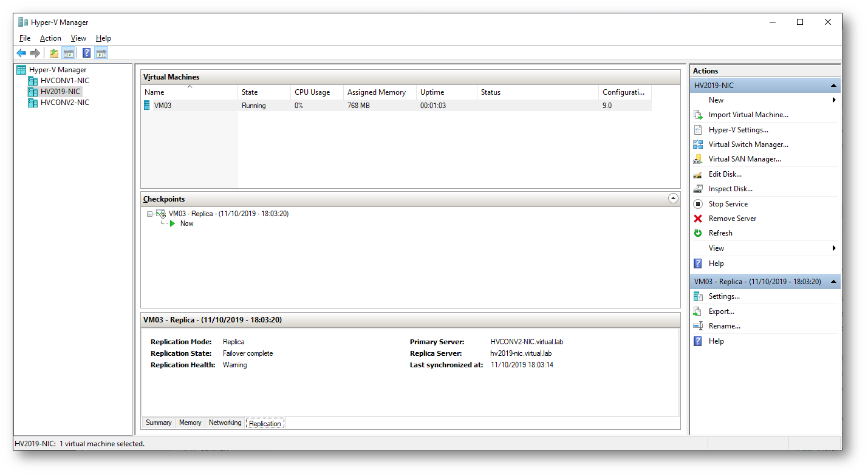868x476 pixels.
Task: Click the 9.0 configuration version cell
Action: (607, 106)
